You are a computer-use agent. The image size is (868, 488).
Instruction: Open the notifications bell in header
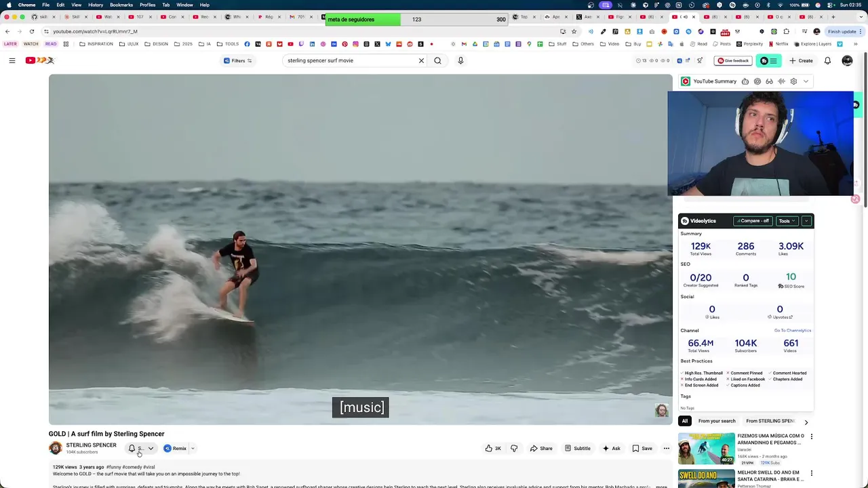tap(827, 60)
